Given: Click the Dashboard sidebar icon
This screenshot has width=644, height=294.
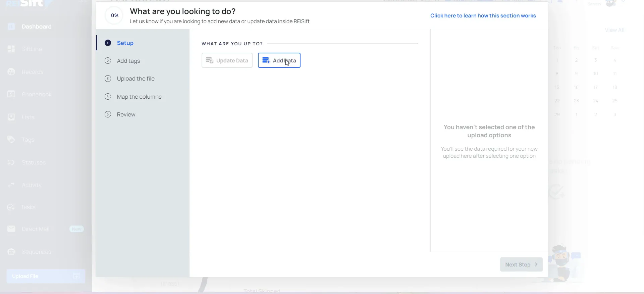Looking at the screenshot, I should (x=11, y=27).
